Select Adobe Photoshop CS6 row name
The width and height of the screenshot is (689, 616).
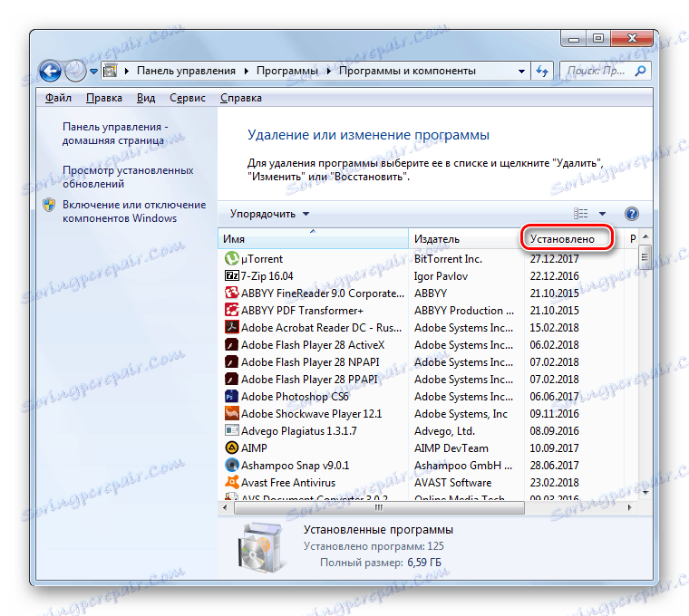(295, 397)
